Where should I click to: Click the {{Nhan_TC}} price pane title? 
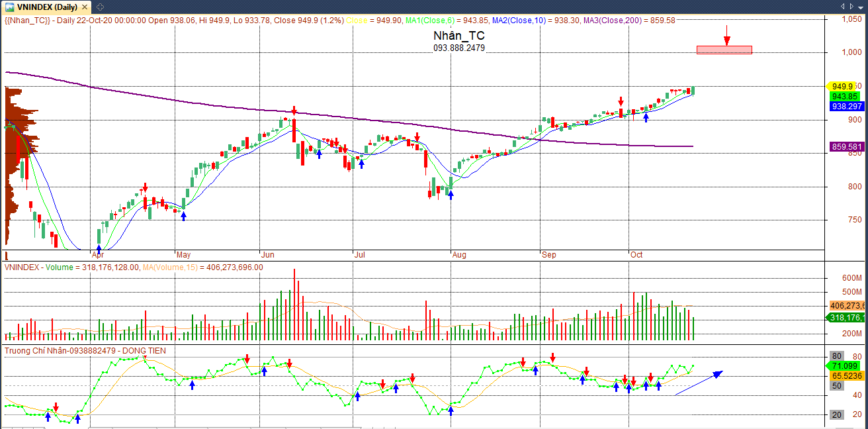(x=27, y=21)
